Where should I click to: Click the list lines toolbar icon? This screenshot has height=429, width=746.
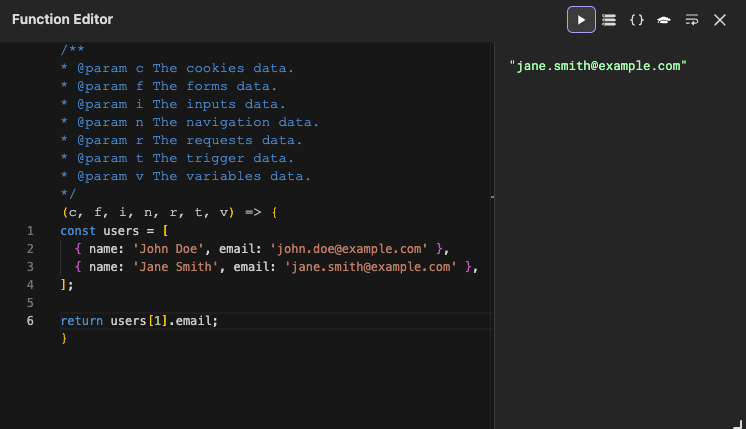pos(609,20)
